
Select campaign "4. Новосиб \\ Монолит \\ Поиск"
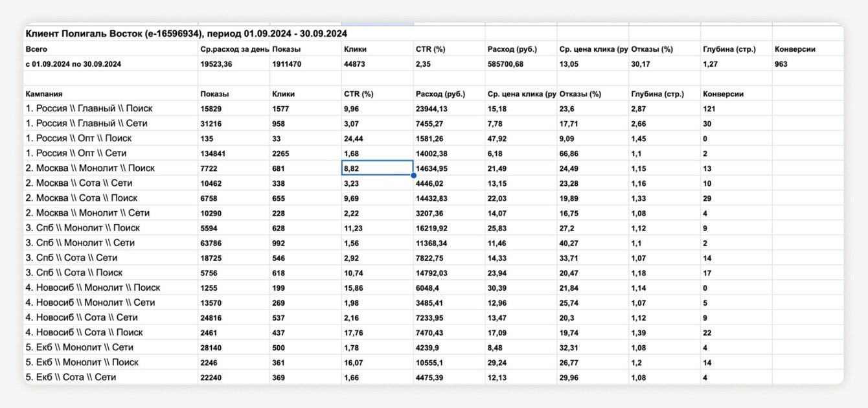(93, 288)
